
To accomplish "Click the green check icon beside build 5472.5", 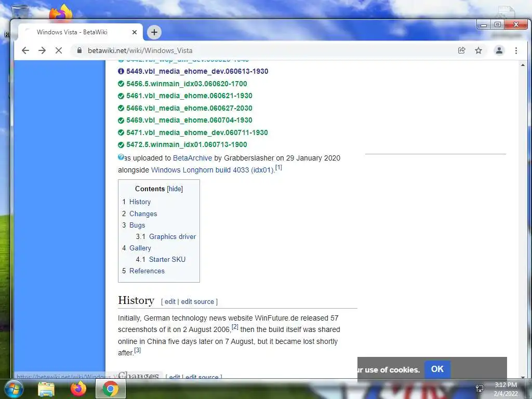I will pyautogui.click(x=121, y=145).
